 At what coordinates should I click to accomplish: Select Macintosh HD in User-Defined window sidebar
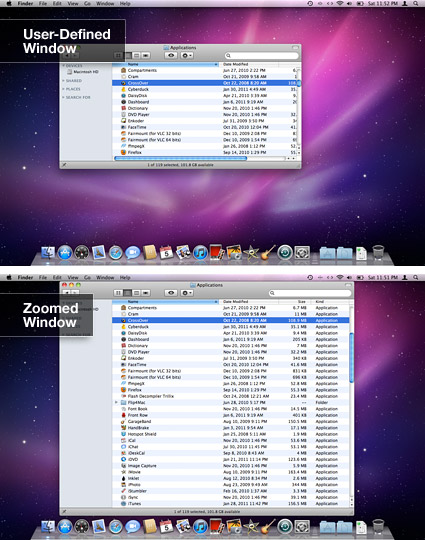83,72
